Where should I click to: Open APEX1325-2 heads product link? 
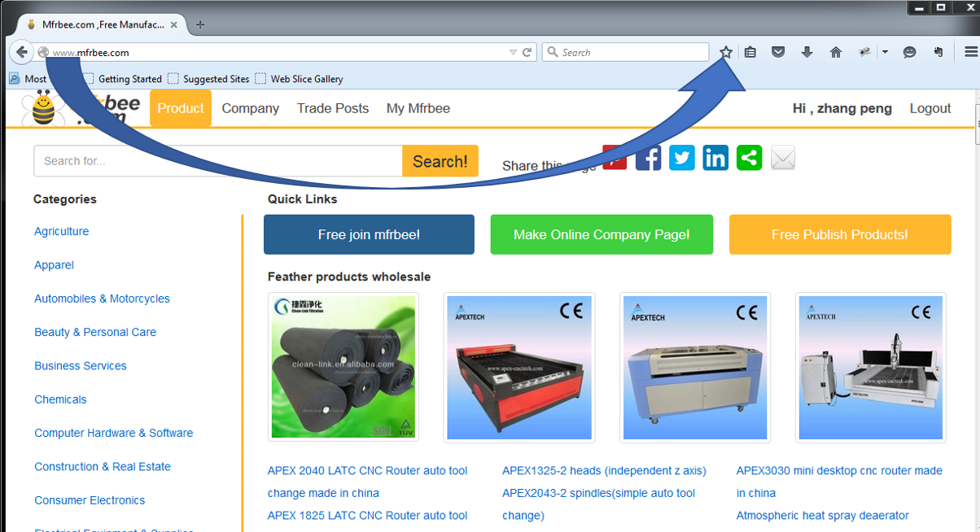[604, 471]
